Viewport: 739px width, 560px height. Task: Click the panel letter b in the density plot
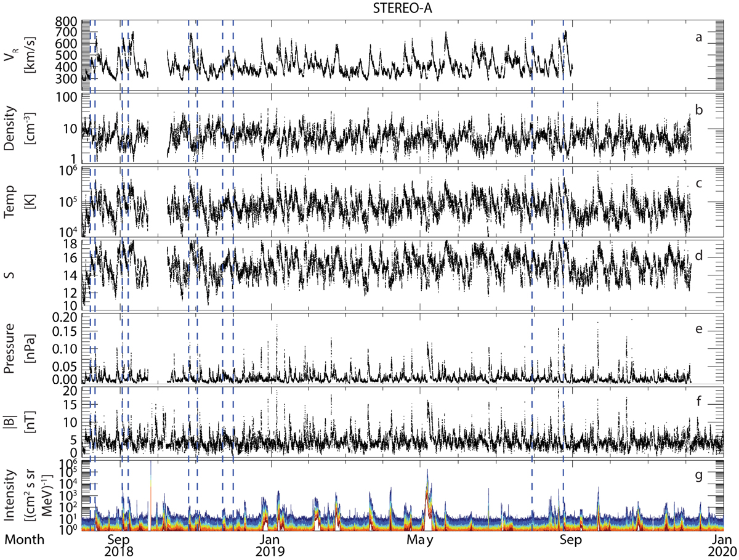(698, 111)
